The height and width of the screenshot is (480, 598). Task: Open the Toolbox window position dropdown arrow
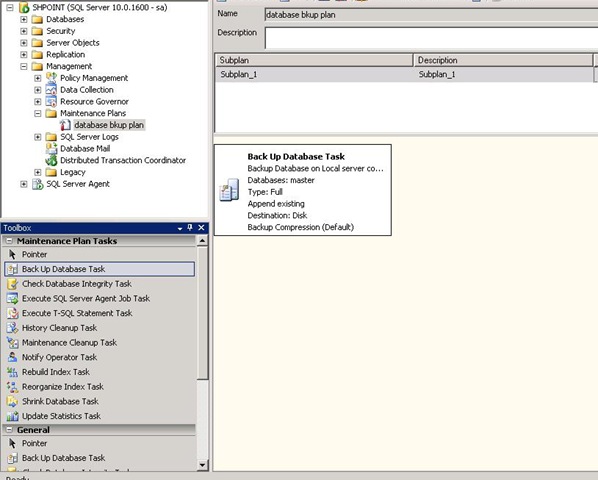tap(180, 228)
